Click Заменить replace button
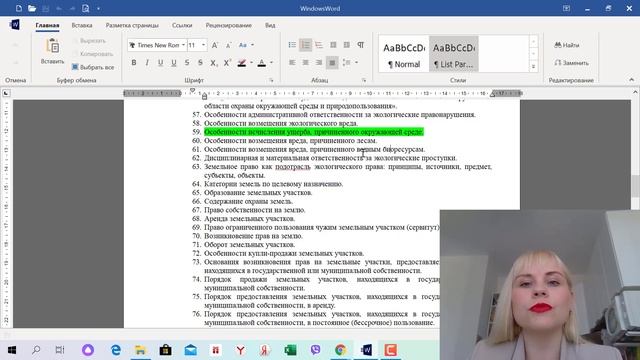640x360 pixels. pyautogui.click(x=571, y=63)
